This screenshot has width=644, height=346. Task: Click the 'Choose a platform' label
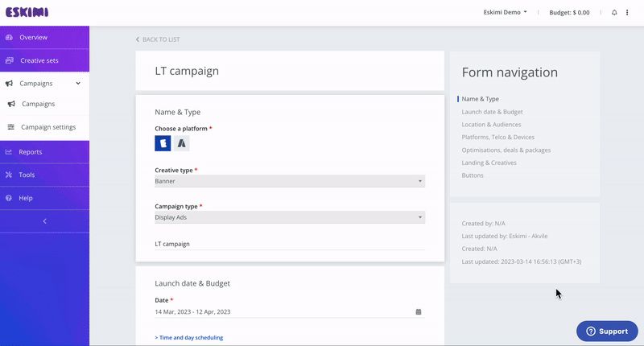coord(181,129)
